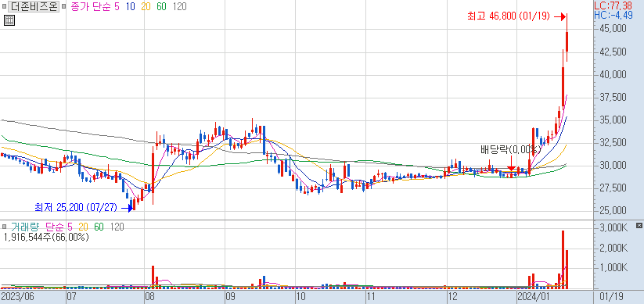Image resolution: width=644 pixels, height=304 pixels.
Task: Select the 20-day price moving average legend
Action: point(146,7)
